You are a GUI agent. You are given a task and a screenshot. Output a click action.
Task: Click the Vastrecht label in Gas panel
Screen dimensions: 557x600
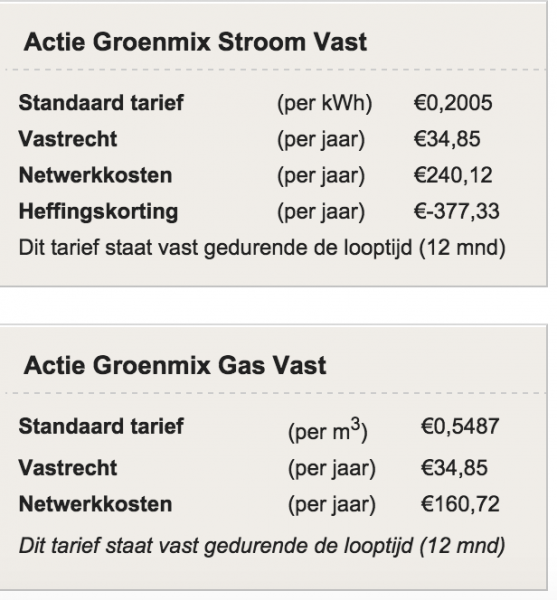68,468
